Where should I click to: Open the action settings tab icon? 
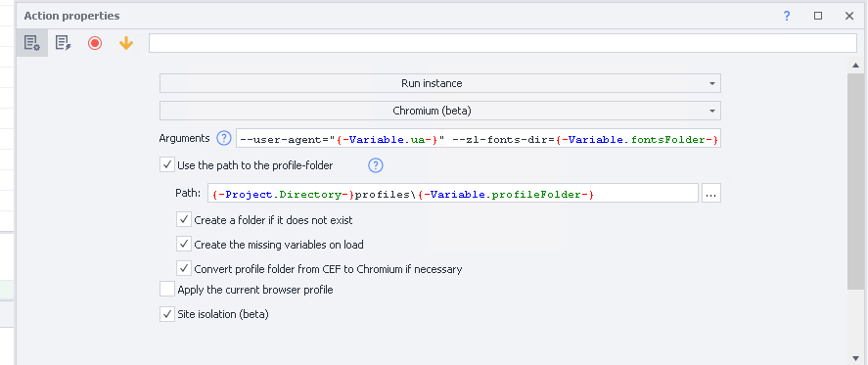click(31, 43)
